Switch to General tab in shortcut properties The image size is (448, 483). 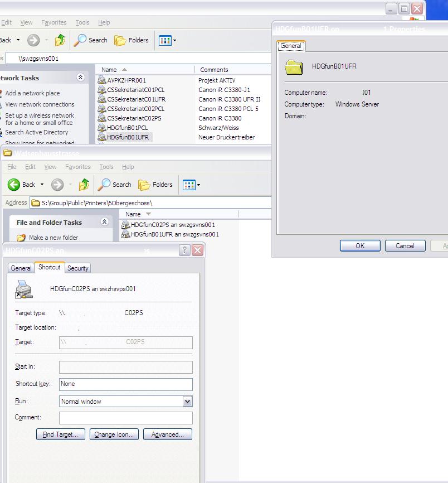[x=21, y=268]
